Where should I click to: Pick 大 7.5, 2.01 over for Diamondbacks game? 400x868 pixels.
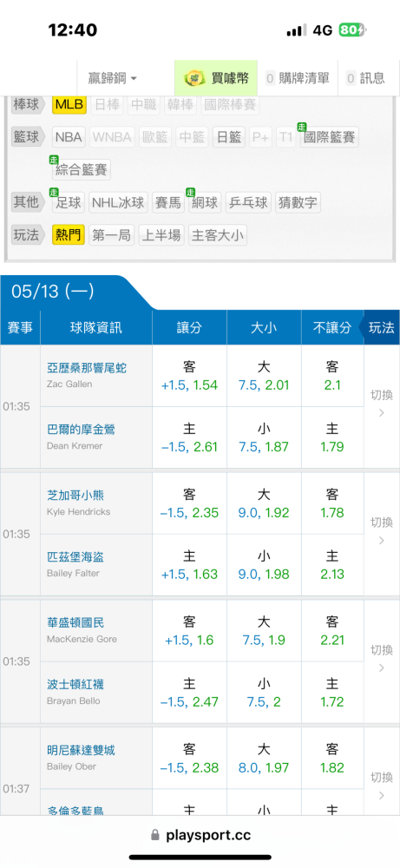pyautogui.click(x=264, y=376)
